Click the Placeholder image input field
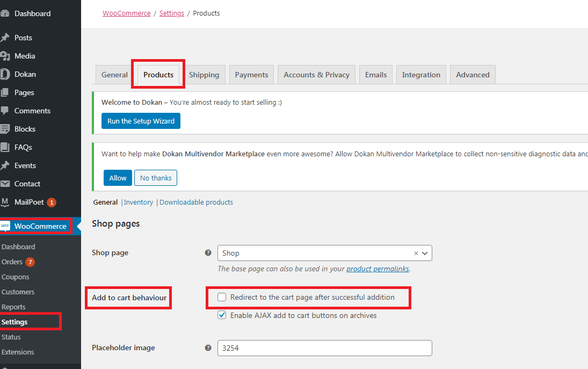The height and width of the screenshot is (369, 588). click(x=325, y=348)
